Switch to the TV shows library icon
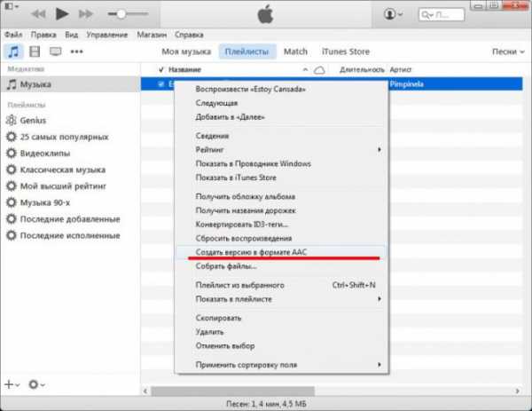The height and width of the screenshot is (411, 532). click(55, 51)
